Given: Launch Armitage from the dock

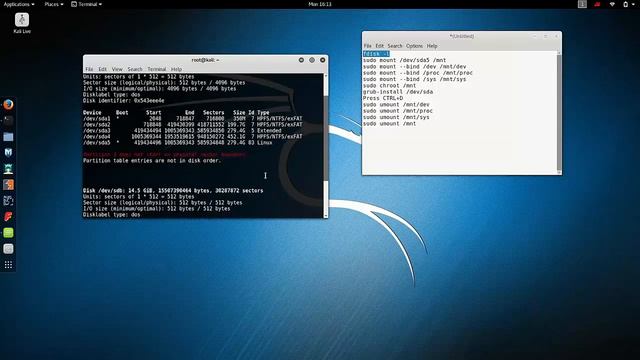Looking at the screenshot, I should pos(8,169).
